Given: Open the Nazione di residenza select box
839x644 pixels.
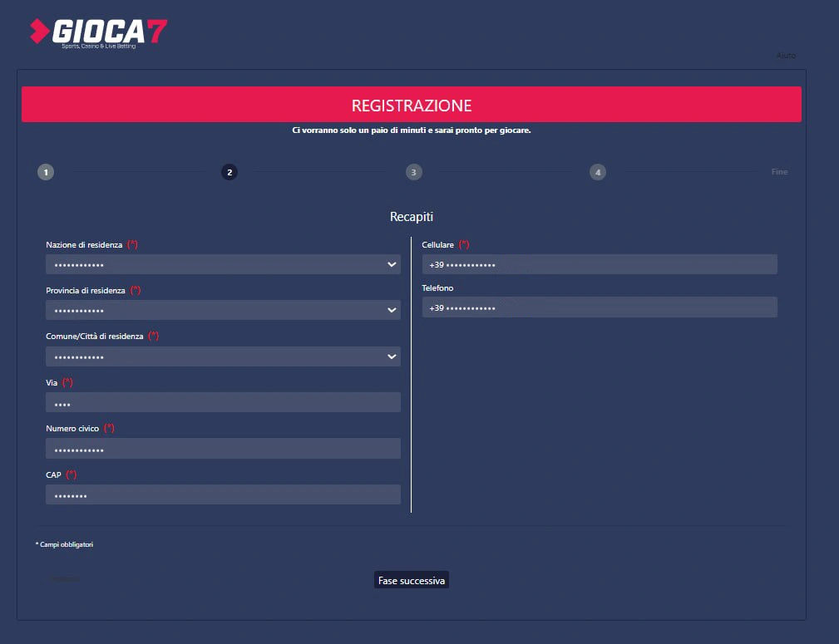Looking at the screenshot, I should click(223, 264).
